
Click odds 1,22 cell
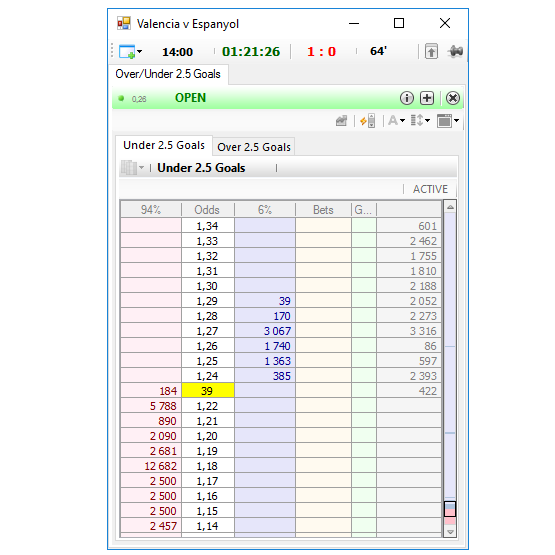tap(208, 406)
